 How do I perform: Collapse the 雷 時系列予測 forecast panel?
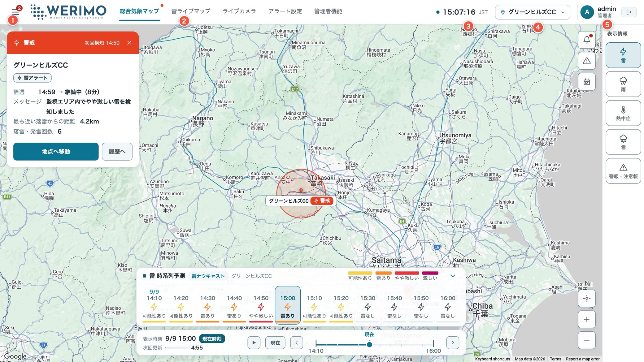(x=453, y=276)
